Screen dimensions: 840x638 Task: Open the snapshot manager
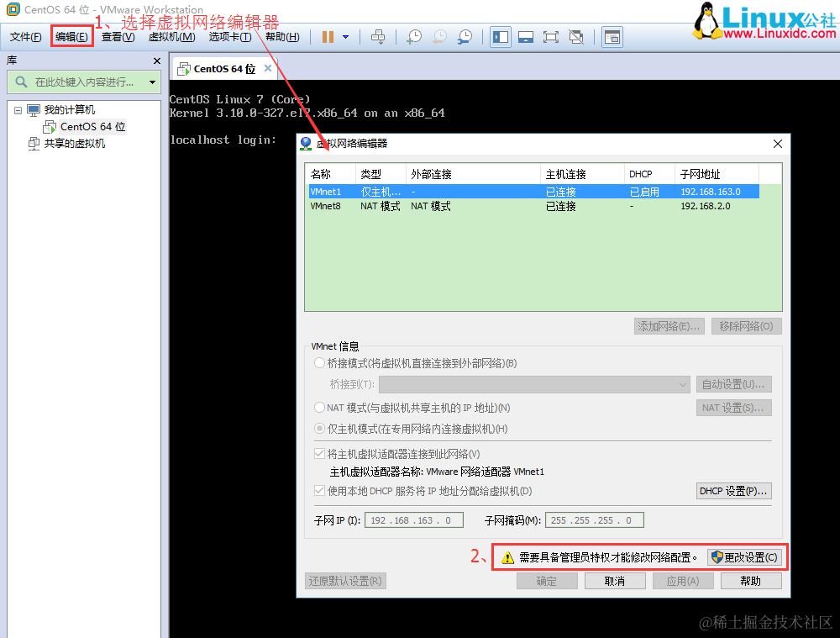465,36
